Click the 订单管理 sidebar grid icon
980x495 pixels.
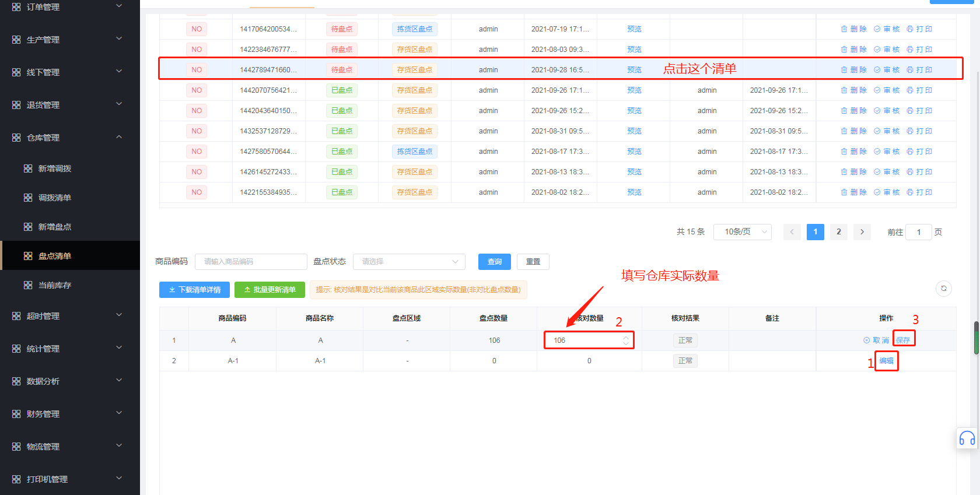tap(16, 7)
